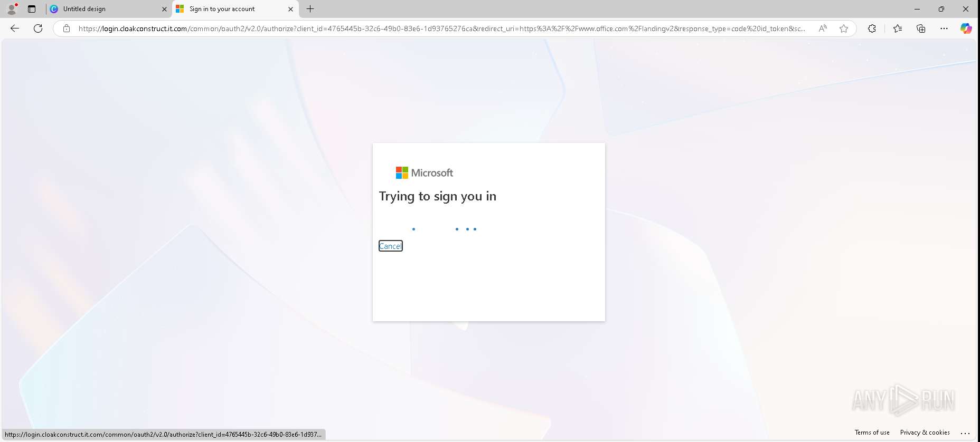980x442 pixels.
Task: Open the Collections icon
Action: point(921,28)
